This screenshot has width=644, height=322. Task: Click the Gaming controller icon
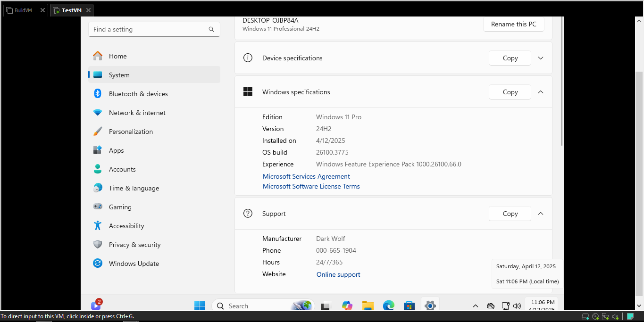(x=98, y=207)
